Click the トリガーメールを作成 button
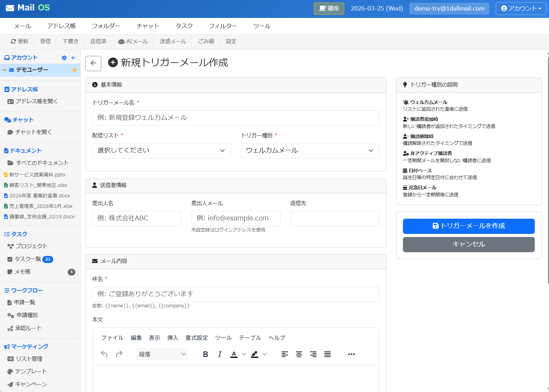The height and width of the screenshot is (392, 549). [469, 226]
